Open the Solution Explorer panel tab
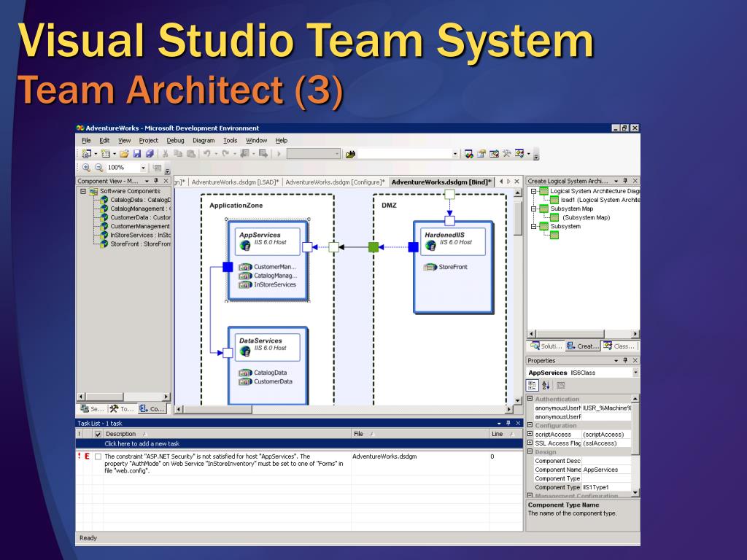This screenshot has height=560, width=747. [x=546, y=346]
